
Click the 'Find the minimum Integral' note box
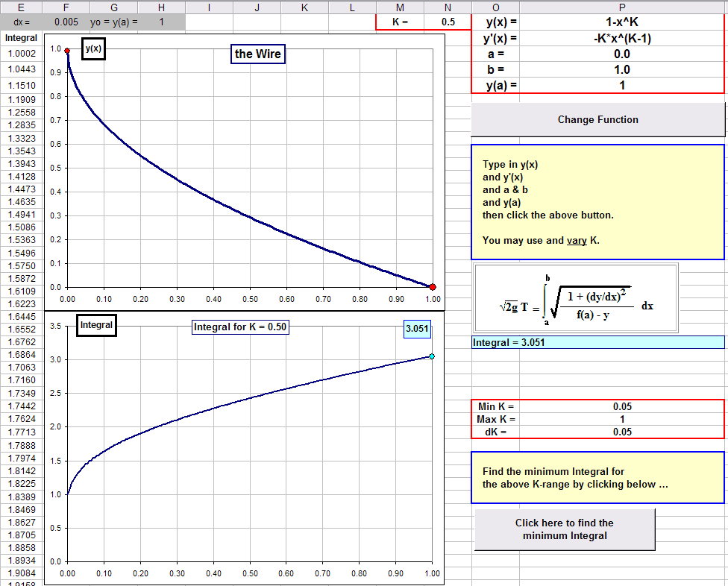pyautogui.click(x=597, y=477)
